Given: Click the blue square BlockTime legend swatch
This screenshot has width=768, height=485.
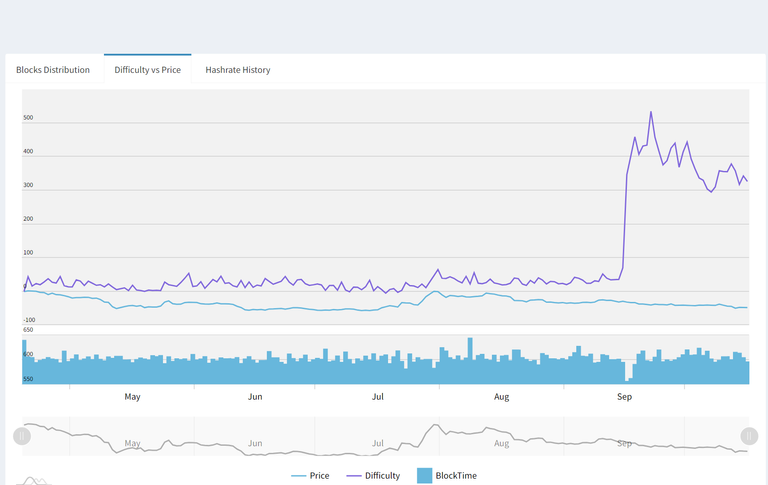Looking at the screenshot, I should point(424,476).
